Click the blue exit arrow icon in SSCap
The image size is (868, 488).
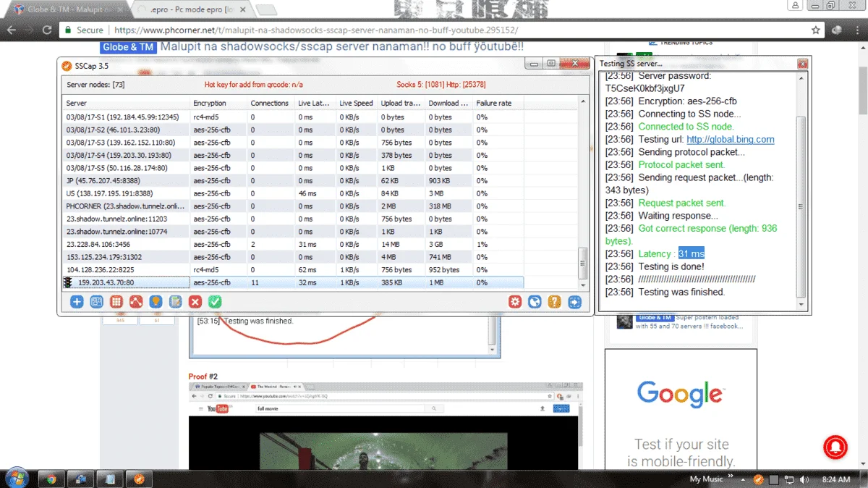tap(575, 302)
